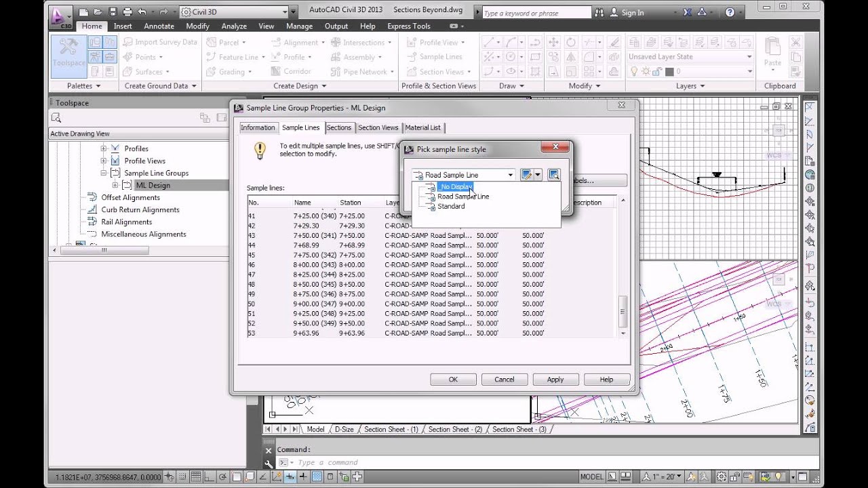868x488 pixels.
Task: Select Offset Alignments in Toolspace tree
Action: click(130, 197)
